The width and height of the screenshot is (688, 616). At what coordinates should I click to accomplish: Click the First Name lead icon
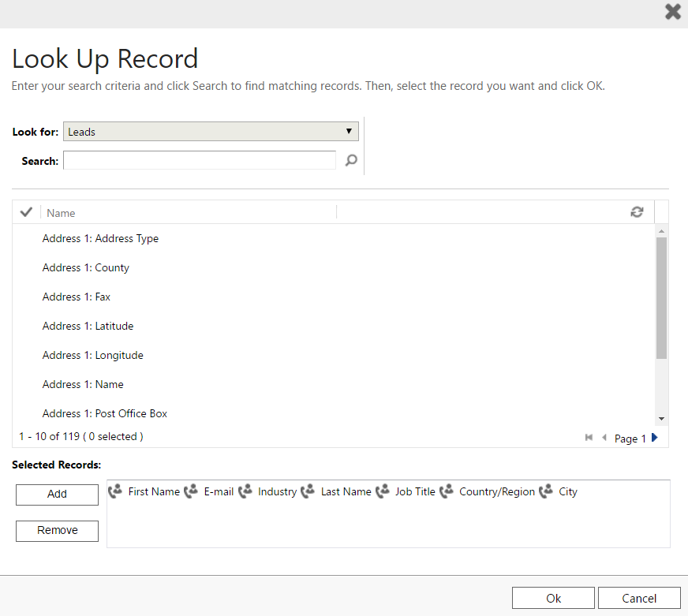click(115, 491)
